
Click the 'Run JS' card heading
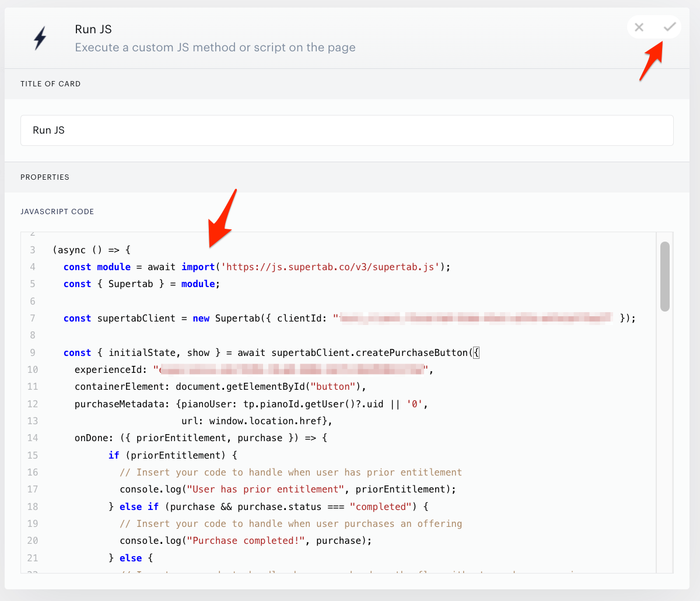(93, 29)
